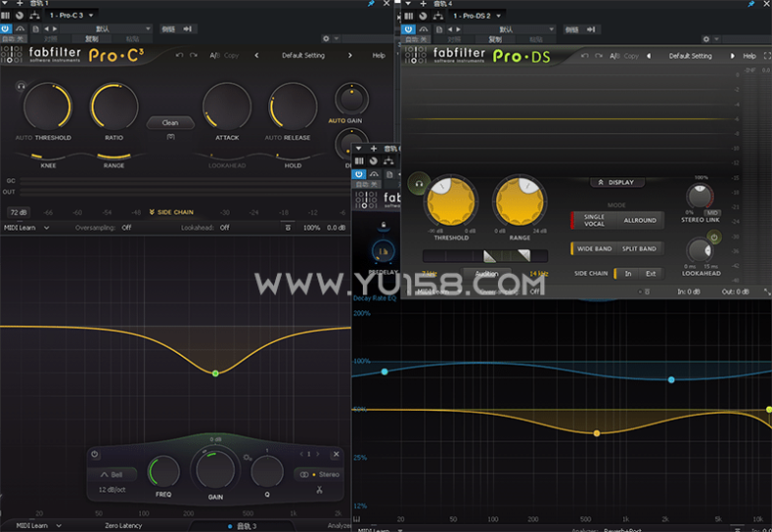Set Pro-DS side chain to In

click(x=628, y=273)
